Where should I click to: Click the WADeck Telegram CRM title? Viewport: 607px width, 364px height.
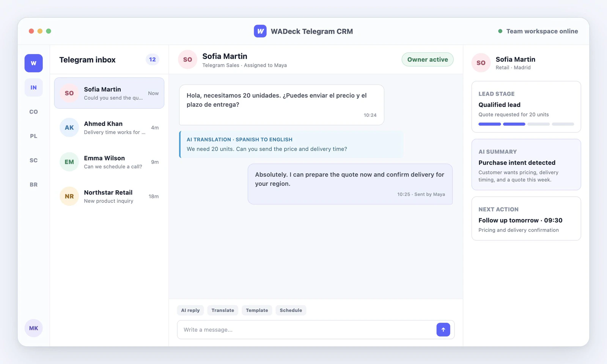(x=312, y=31)
